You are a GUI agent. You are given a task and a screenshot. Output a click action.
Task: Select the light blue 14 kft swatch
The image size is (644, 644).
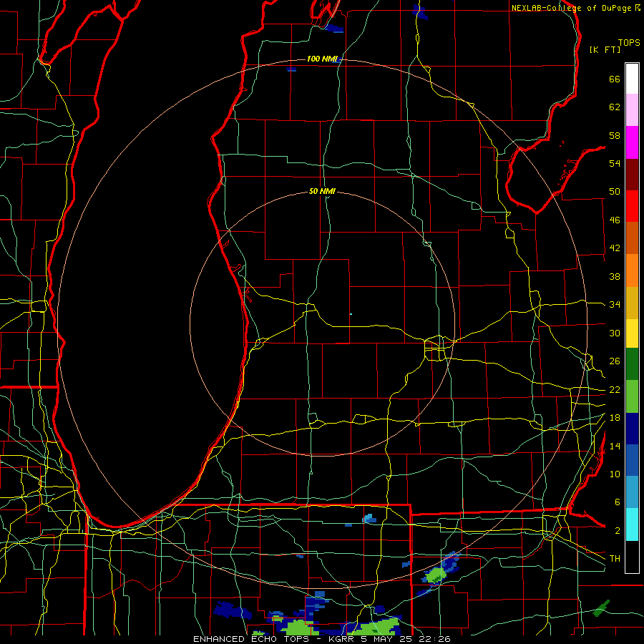(632, 492)
